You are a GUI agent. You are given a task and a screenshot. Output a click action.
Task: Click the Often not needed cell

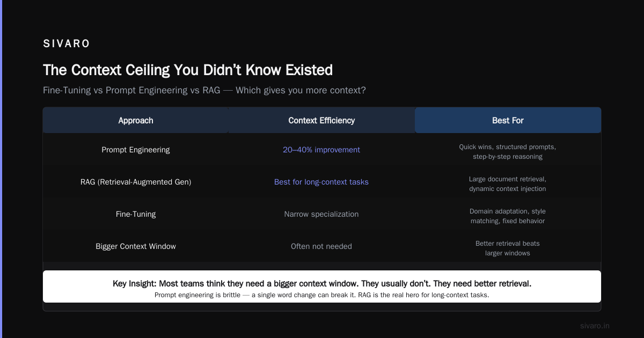pos(321,246)
